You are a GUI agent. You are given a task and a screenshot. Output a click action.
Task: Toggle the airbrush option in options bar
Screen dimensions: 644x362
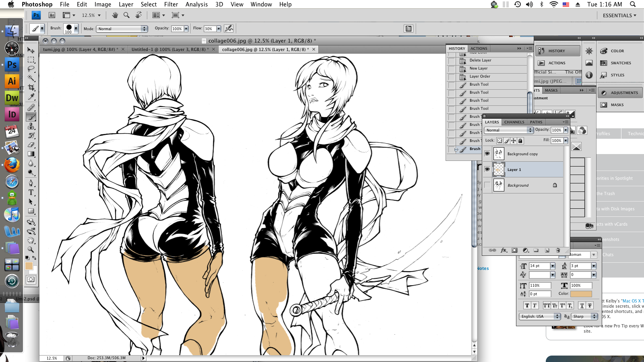(x=229, y=28)
